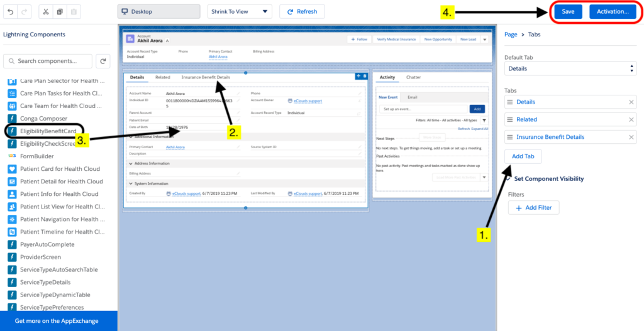Open the Shrink To View dropdown
The image size is (644, 331).
(240, 12)
